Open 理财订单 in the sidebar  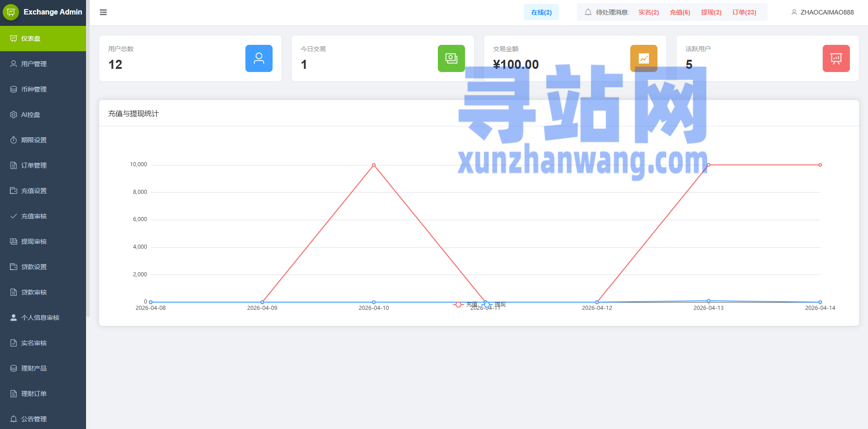(x=43, y=394)
